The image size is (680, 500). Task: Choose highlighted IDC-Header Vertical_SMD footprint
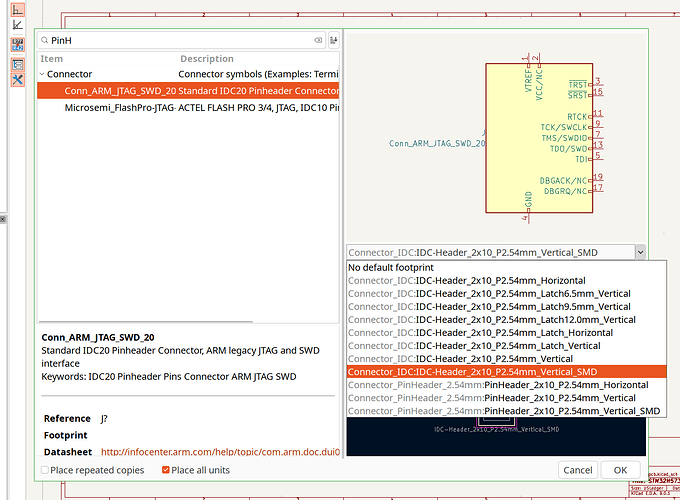click(506, 372)
